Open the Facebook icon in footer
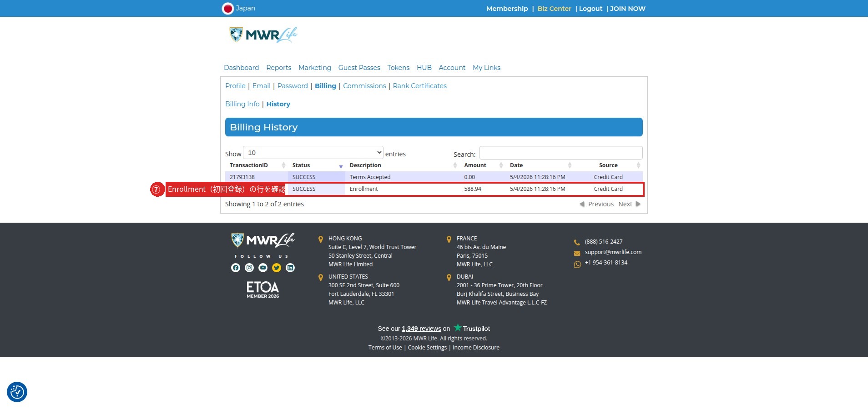The image size is (868, 409). (x=236, y=268)
